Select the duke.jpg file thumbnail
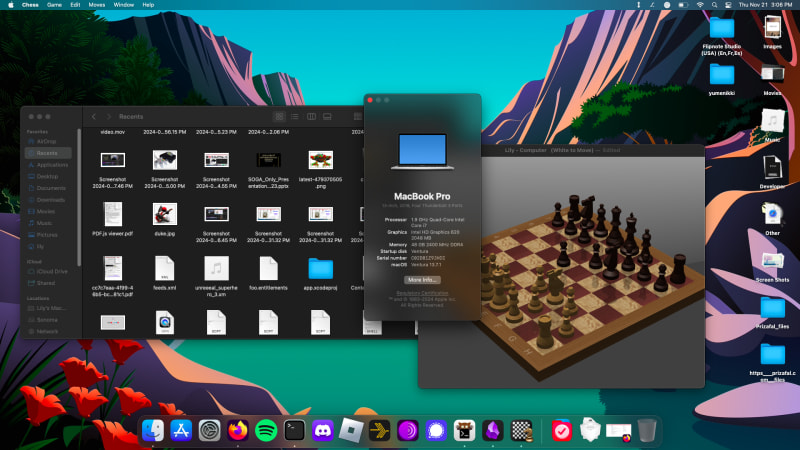800x450 pixels. pyautogui.click(x=165, y=213)
